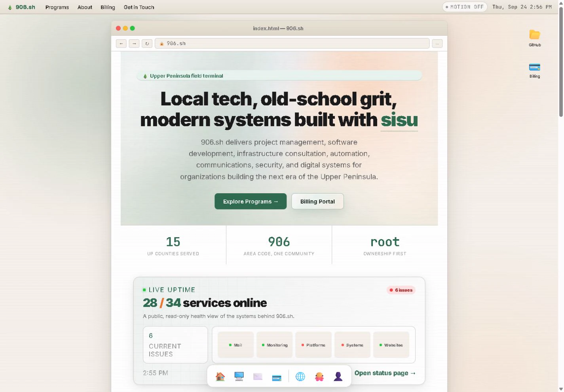Viewport: 564px width, 392px height.
Task: Click the 6 issues badge
Action: [401, 290]
